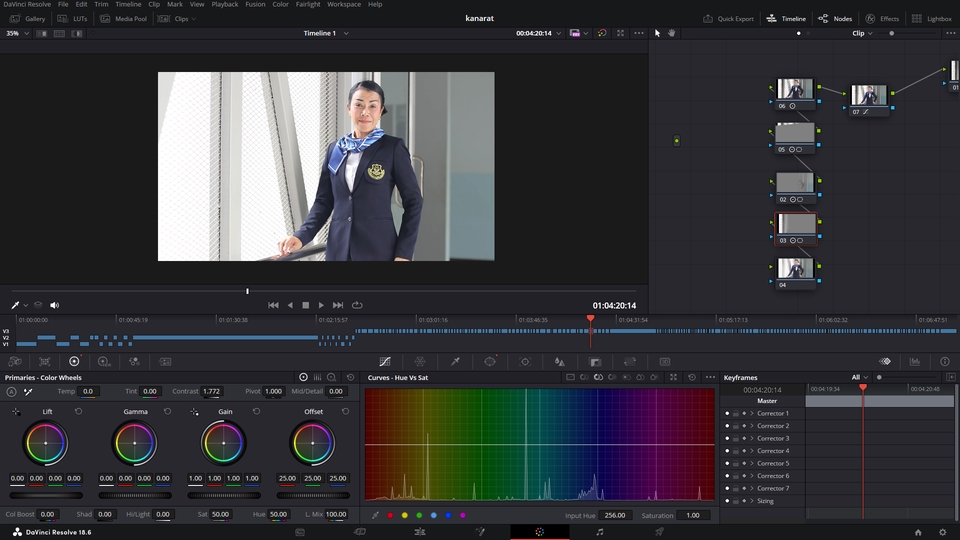The width and height of the screenshot is (960, 540).
Task: Switch to the Color Warper palette
Action: [420, 361]
